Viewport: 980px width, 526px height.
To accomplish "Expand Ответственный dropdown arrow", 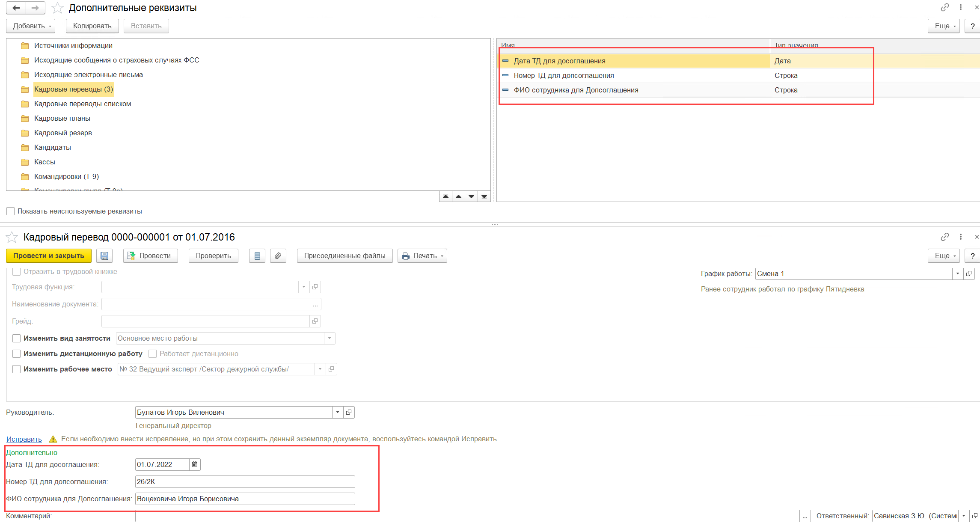I will [x=964, y=516].
